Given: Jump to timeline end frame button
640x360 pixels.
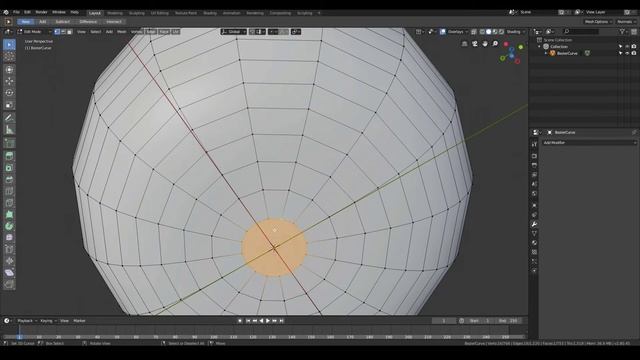Looking at the screenshot, I should pos(281,321).
